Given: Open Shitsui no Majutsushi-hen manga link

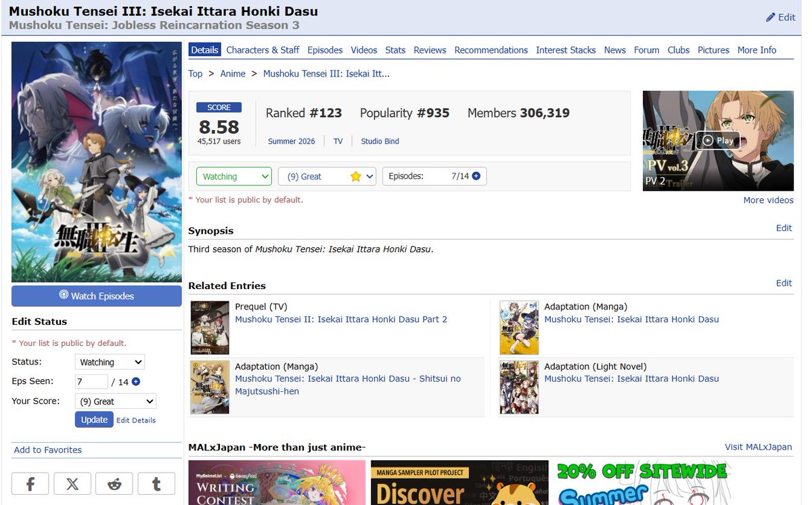Looking at the screenshot, I should coord(348,385).
